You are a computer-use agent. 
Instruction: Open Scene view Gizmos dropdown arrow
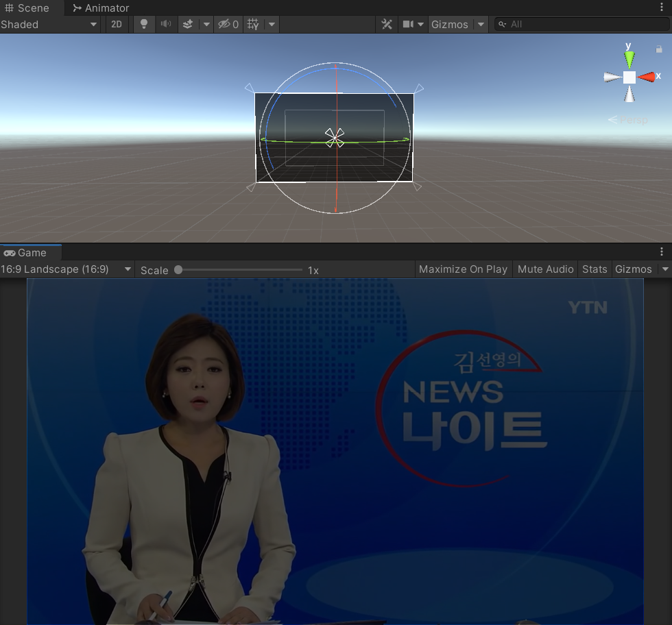click(x=481, y=25)
